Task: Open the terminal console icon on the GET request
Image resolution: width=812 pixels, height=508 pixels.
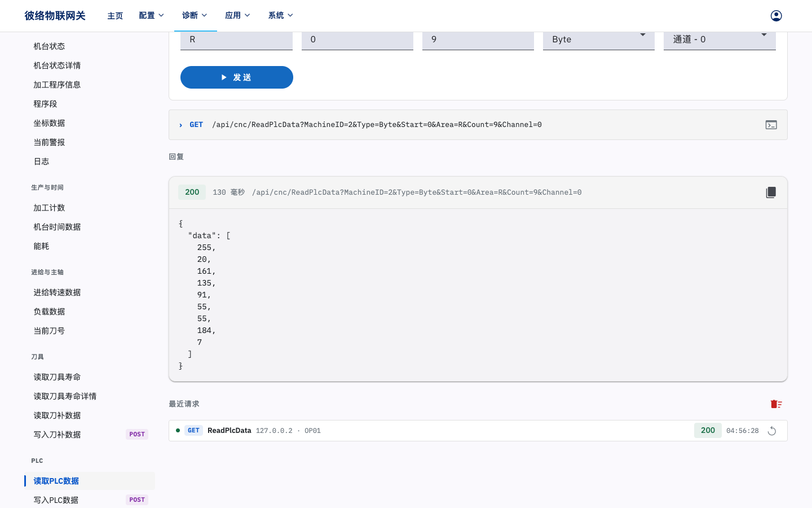Action: (x=771, y=125)
